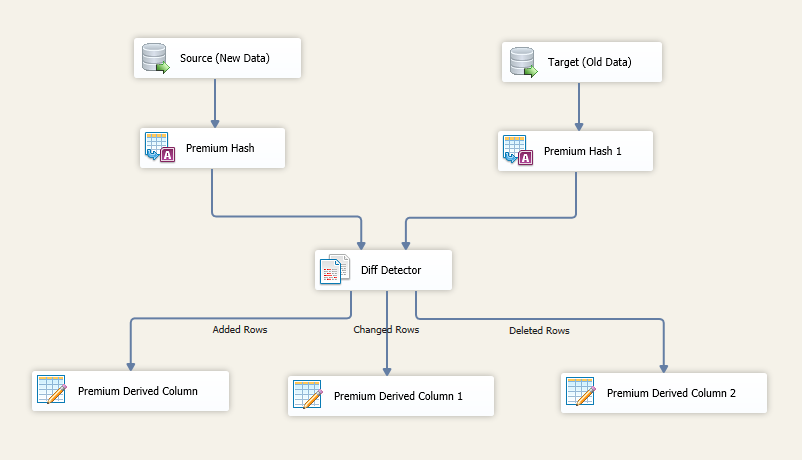Image resolution: width=802 pixels, height=460 pixels.
Task: Click the "Premium Derived Column 2" name text
Action: point(671,393)
